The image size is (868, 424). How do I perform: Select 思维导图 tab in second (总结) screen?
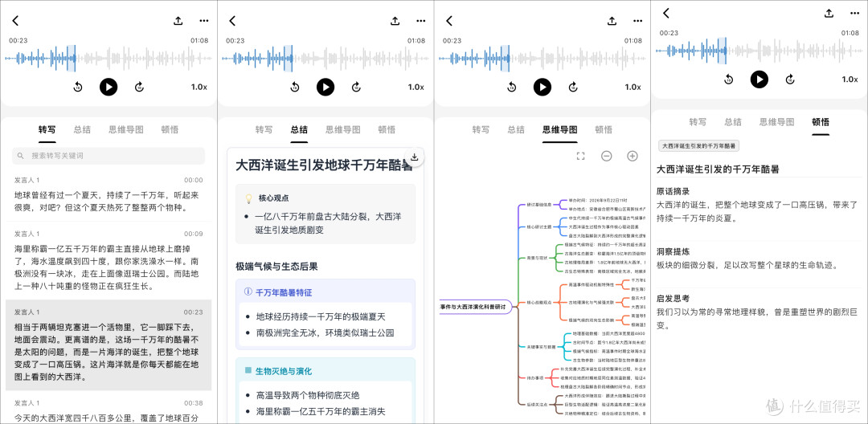pos(342,129)
